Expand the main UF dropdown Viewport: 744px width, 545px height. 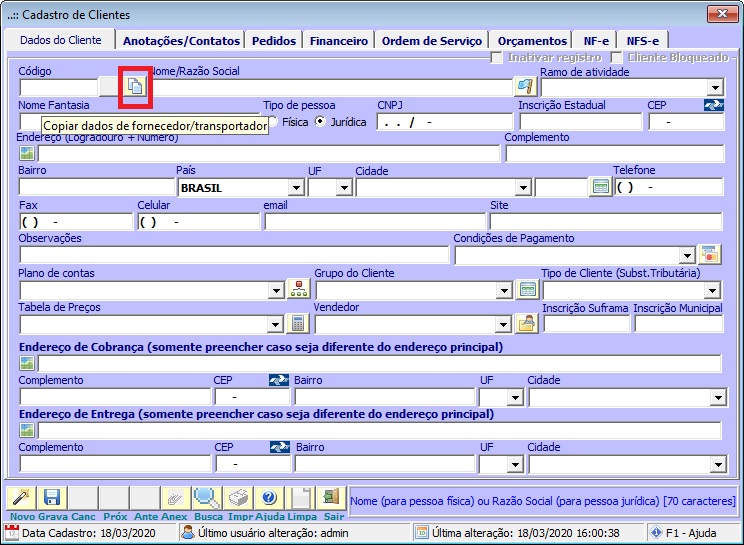[344, 188]
